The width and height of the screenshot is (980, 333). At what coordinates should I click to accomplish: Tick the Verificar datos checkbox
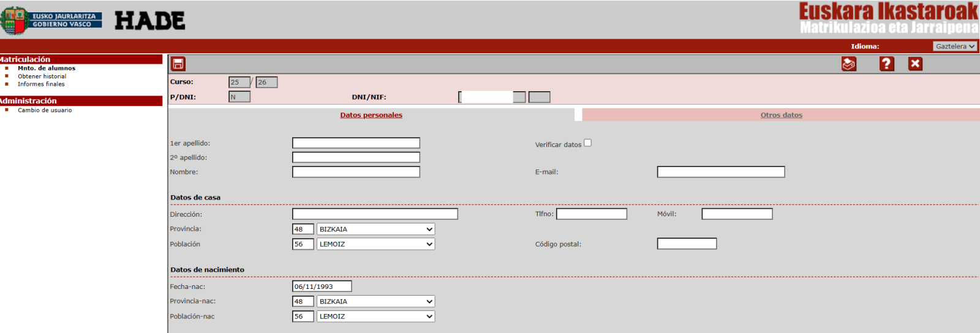tap(587, 143)
